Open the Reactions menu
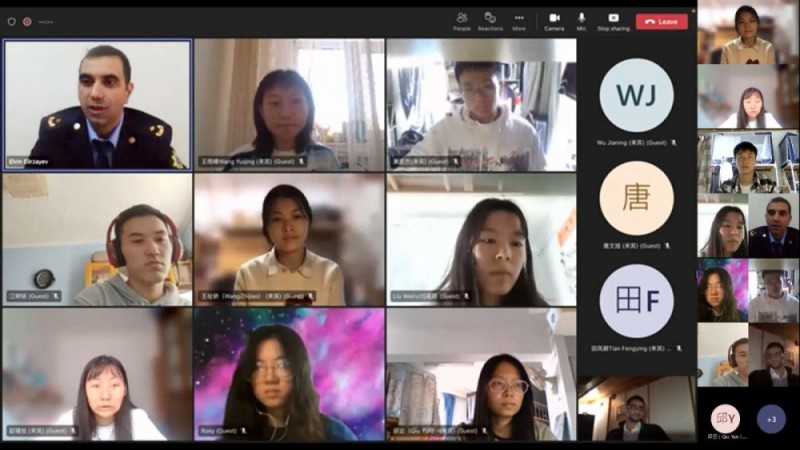 pyautogui.click(x=490, y=20)
